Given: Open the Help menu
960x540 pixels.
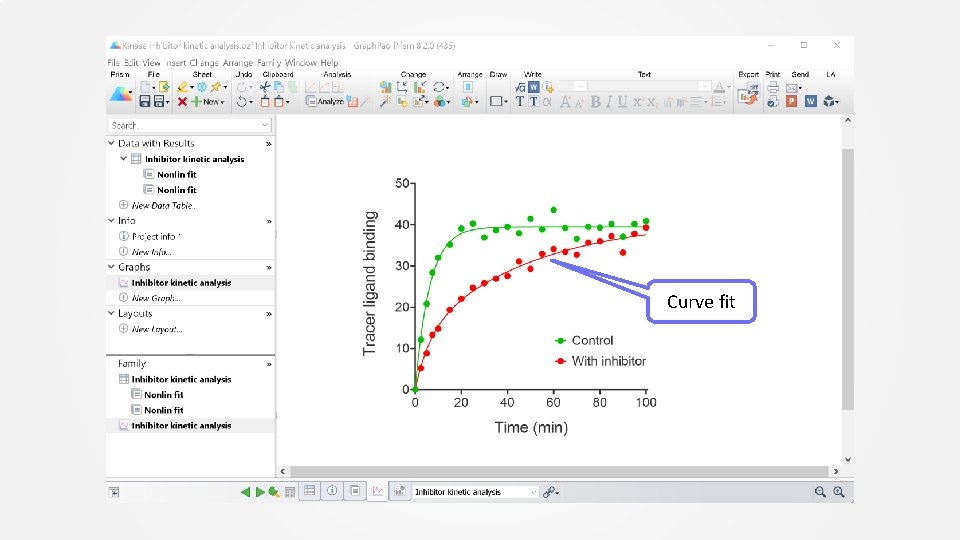Looking at the screenshot, I should click(329, 62).
